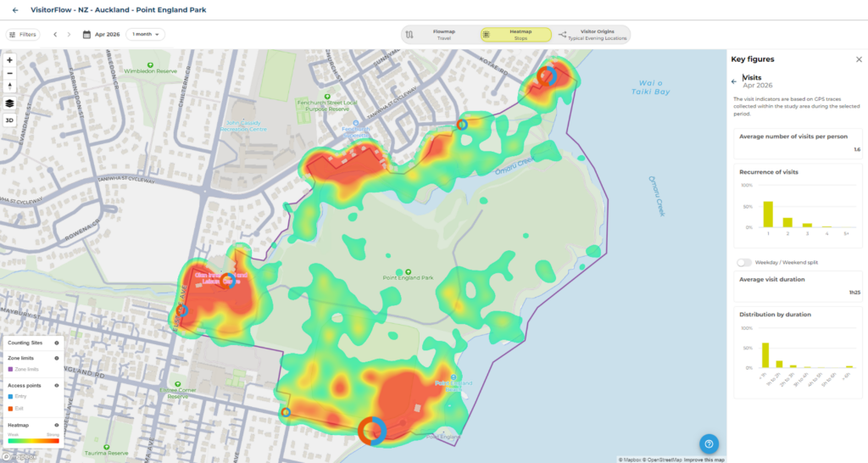Click the purple Zone limits swatch
The image size is (868, 463).
(x=10, y=370)
